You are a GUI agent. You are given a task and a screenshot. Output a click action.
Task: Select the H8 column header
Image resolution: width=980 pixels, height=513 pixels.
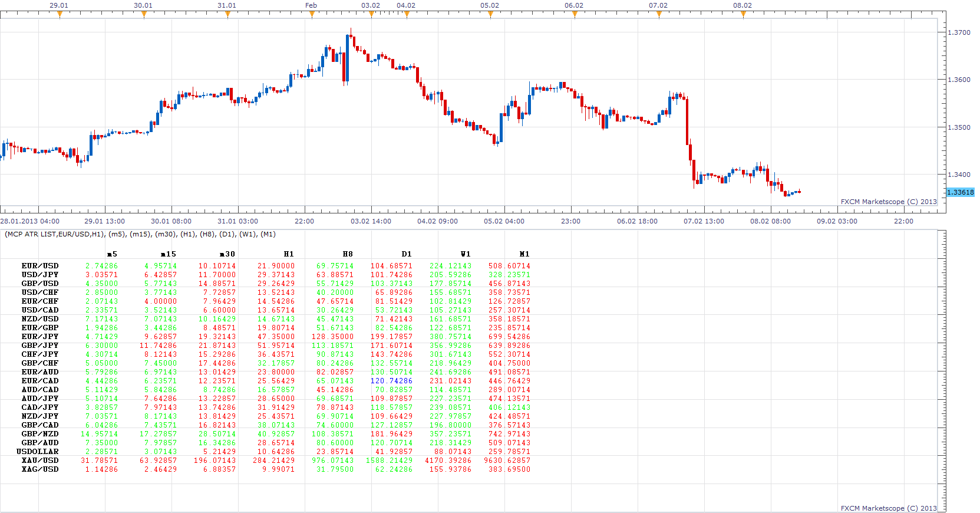(x=348, y=254)
